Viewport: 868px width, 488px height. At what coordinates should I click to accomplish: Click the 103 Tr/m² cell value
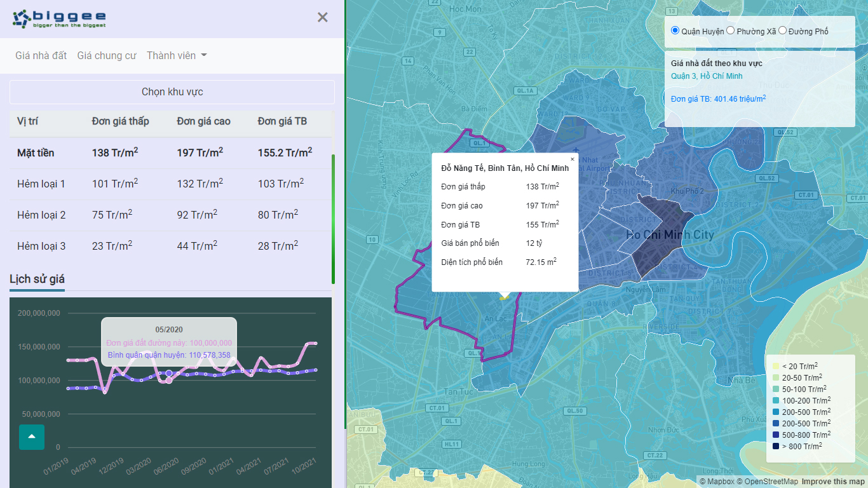281,184
